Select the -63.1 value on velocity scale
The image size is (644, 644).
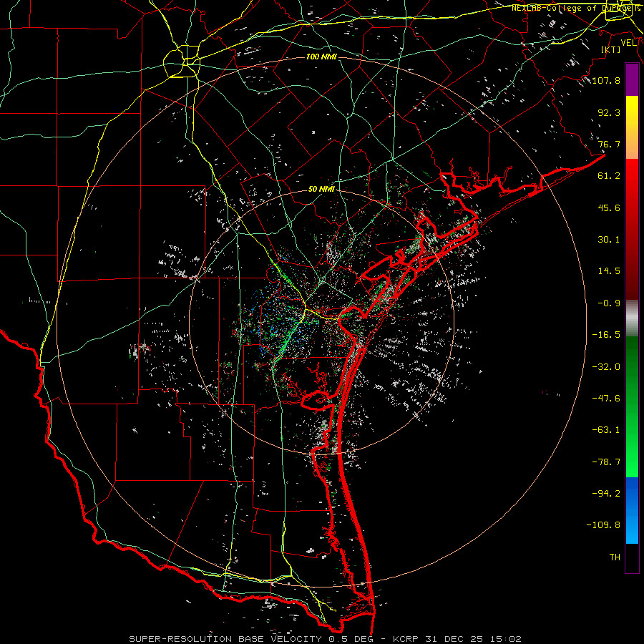pyautogui.click(x=606, y=430)
